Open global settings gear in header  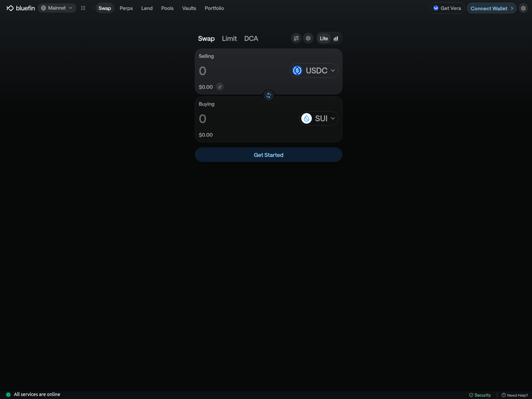(x=523, y=8)
